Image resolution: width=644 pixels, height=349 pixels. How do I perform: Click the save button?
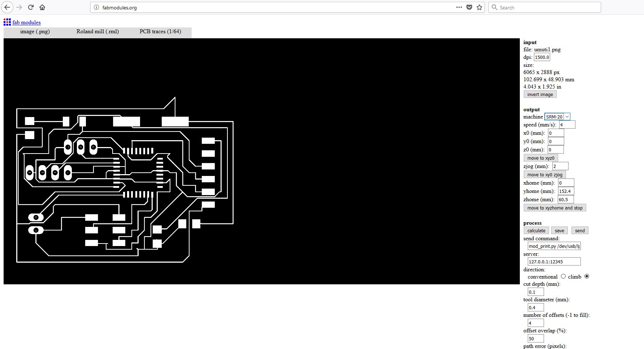point(560,230)
